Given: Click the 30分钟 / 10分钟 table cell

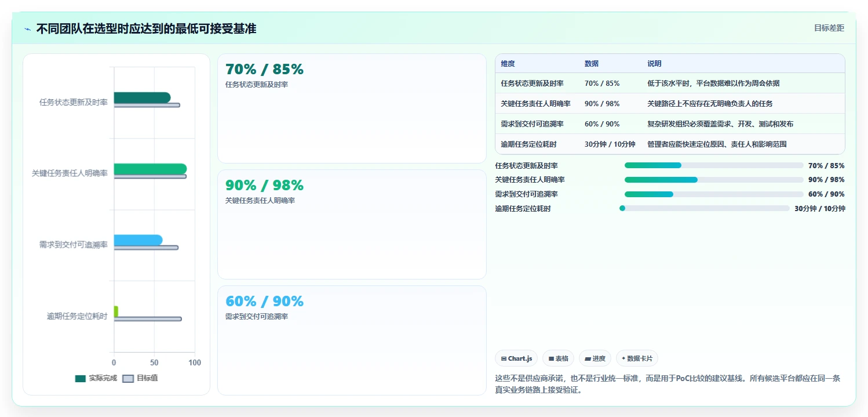Looking at the screenshot, I should click(x=610, y=144).
